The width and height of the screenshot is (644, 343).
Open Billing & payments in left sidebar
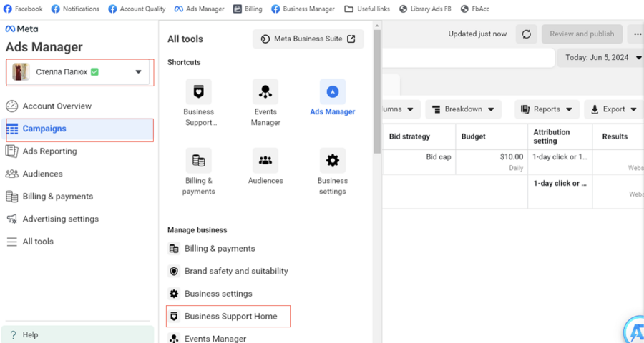49,197
